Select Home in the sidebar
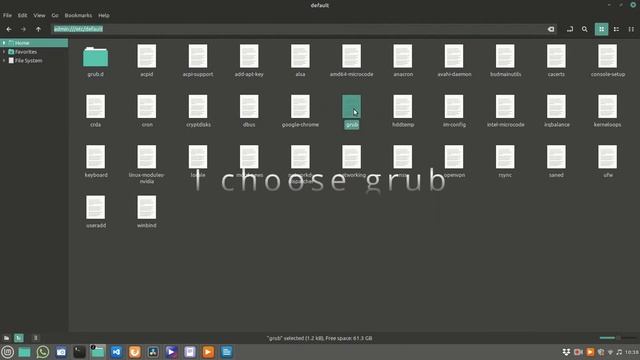Image resolution: width=640 pixels, height=360 pixels. point(22,43)
